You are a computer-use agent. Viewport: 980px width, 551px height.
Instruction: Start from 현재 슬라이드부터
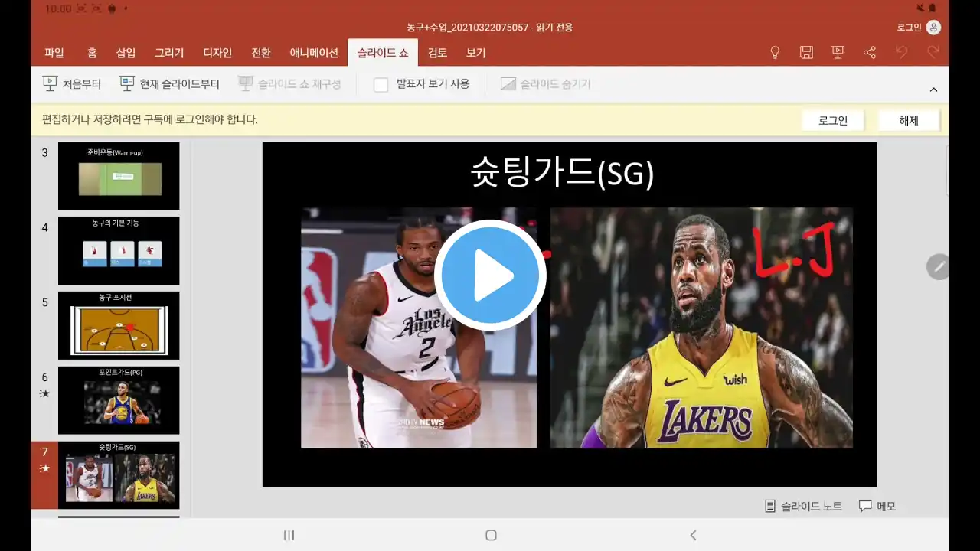pos(169,83)
